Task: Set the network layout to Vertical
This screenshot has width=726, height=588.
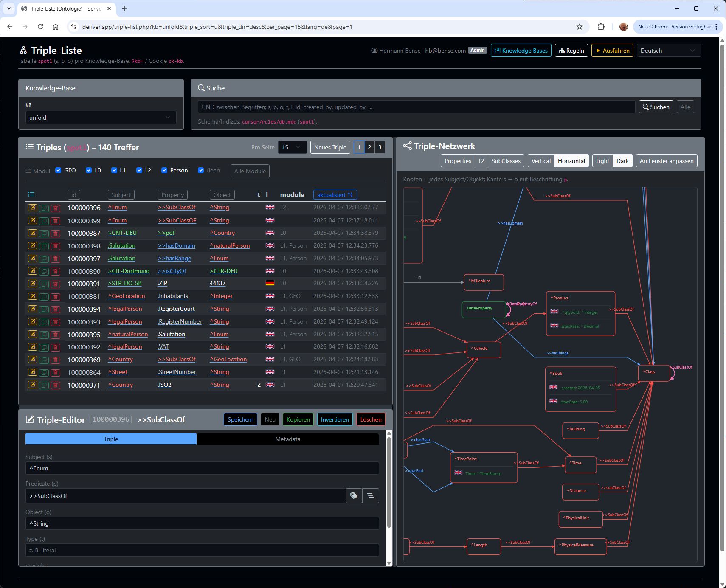Action: [x=541, y=161]
